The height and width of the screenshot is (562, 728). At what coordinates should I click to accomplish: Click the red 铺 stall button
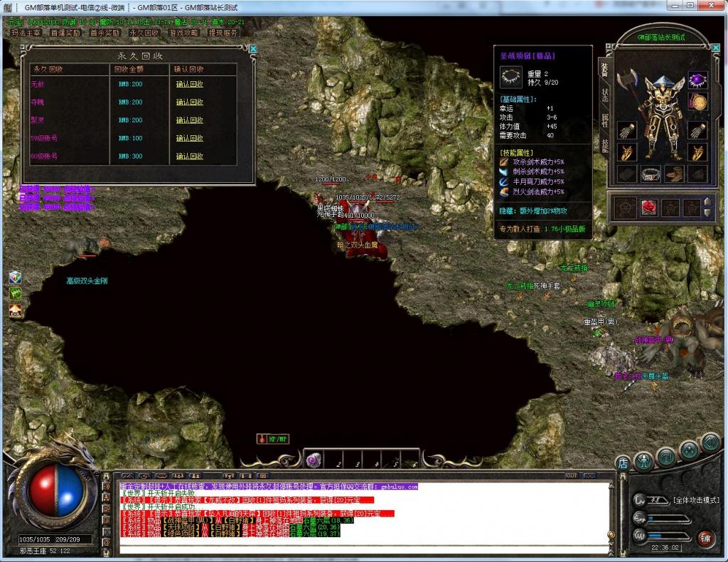[706, 539]
